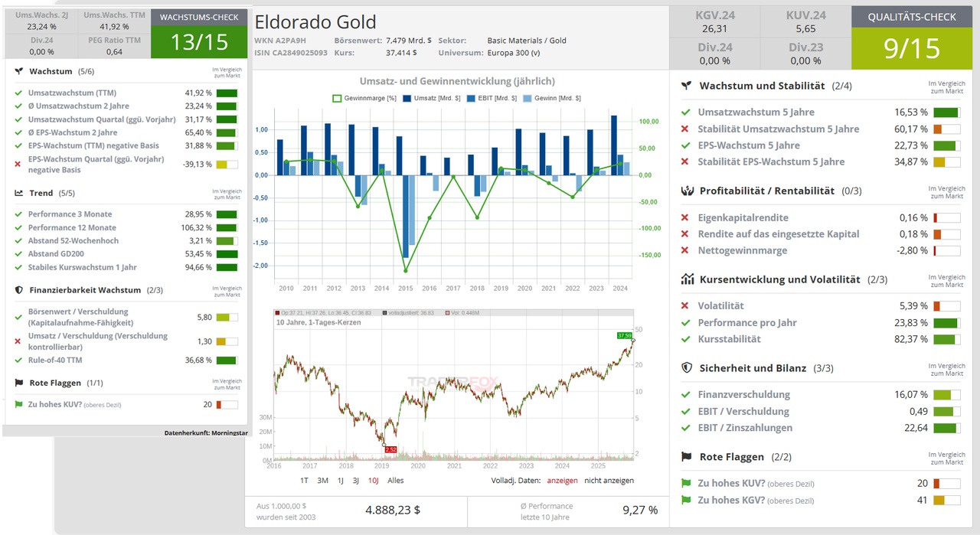
Task: Click the leaf icon beside Wachstum heading
Action: point(19,71)
